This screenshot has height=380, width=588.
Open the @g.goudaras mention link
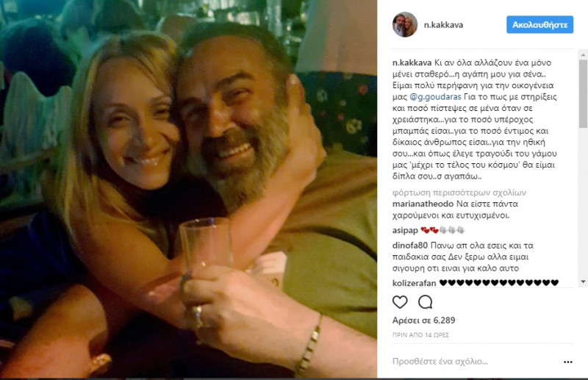pos(435,97)
